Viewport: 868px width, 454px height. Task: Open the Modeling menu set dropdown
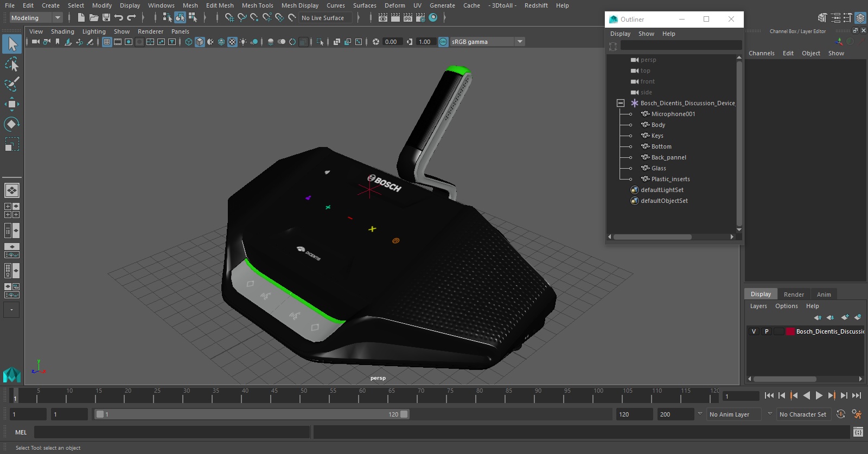point(36,18)
